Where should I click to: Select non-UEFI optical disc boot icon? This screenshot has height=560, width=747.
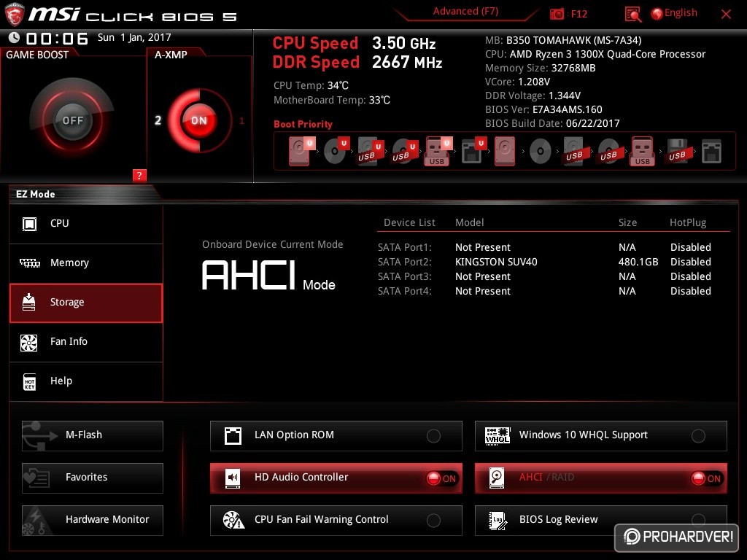[541, 152]
